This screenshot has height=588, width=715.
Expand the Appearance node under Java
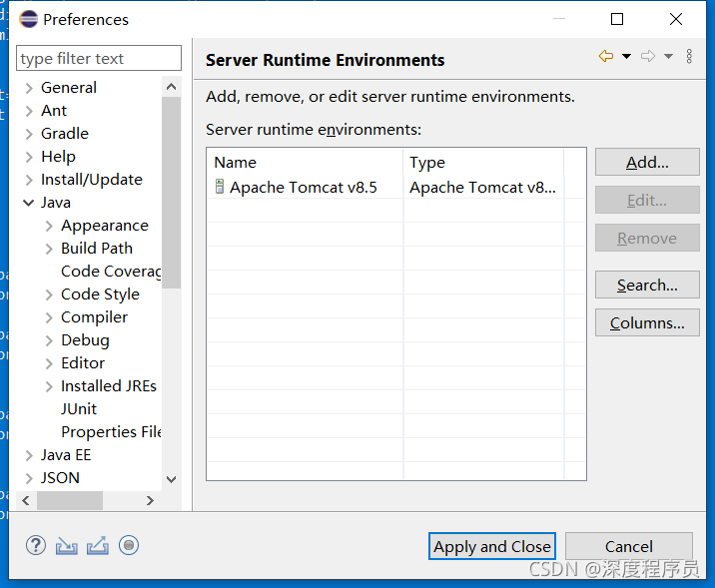coord(49,226)
